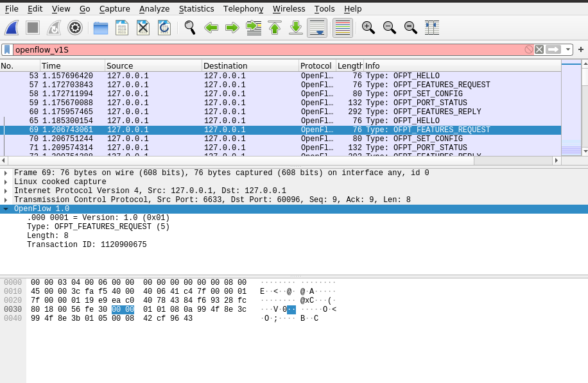
Task: Apply the display filter arrow
Action: coord(553,49)
